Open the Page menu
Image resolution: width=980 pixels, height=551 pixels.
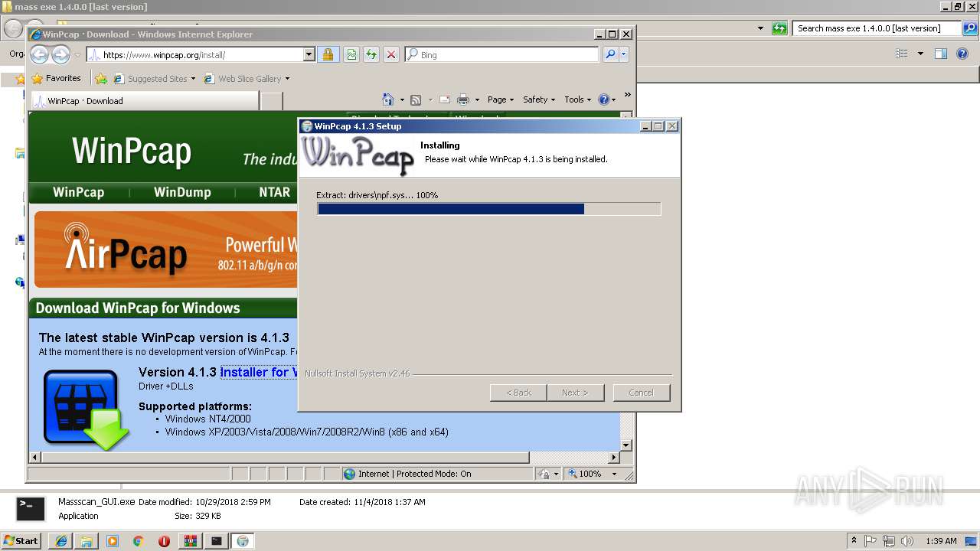(500, 99)
